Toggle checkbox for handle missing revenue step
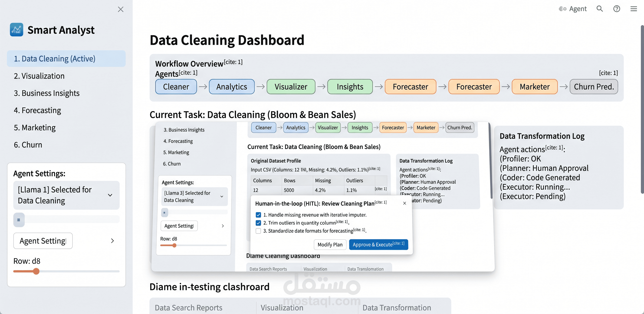644x314 pixels. [x=258, y=215]
